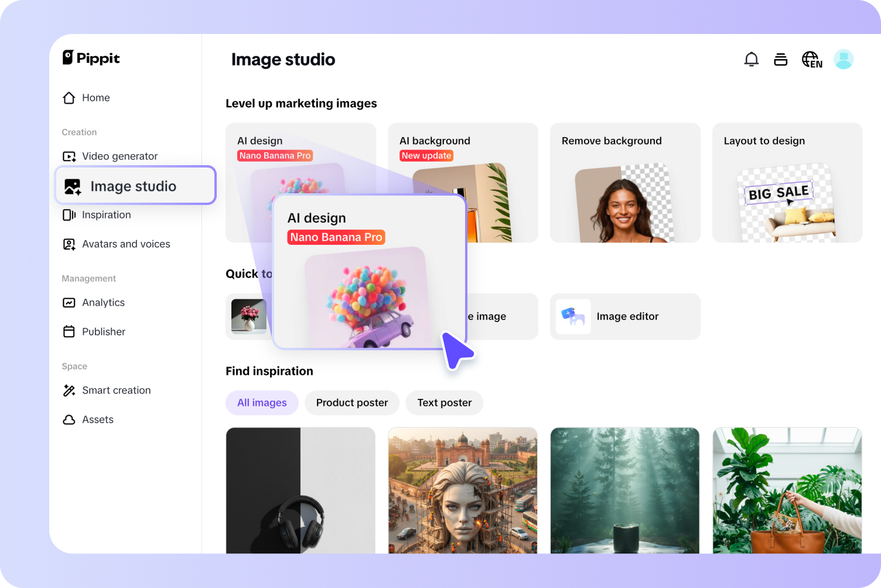Switch to the Inspiration section

[x=106, y=214]
